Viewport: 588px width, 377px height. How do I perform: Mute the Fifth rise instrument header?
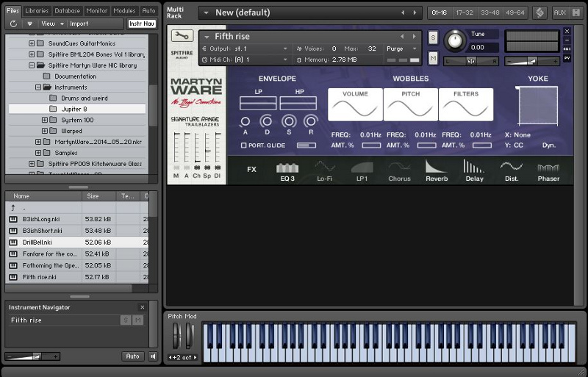point(433,58)
